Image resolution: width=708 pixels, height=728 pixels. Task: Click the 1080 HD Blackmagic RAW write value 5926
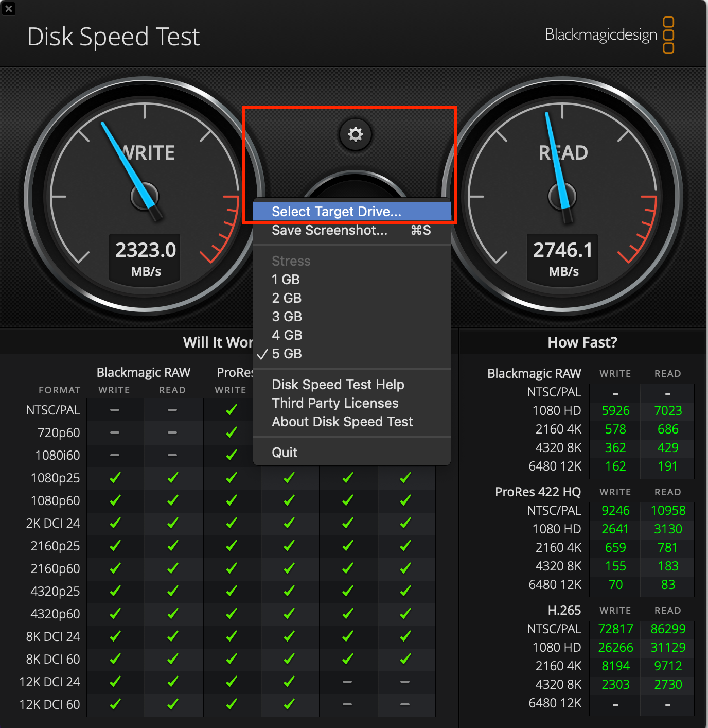615,411
